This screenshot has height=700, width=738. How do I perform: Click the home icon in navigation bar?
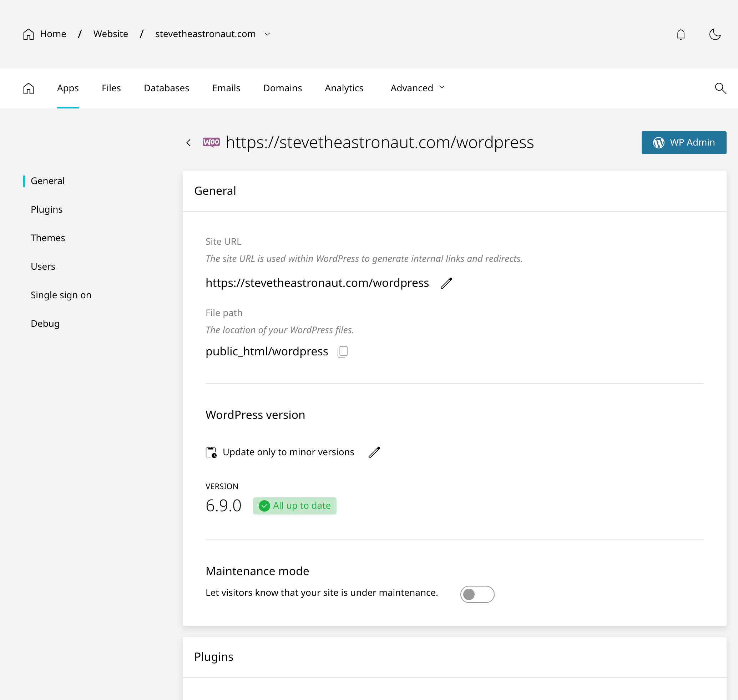point(29,88)
